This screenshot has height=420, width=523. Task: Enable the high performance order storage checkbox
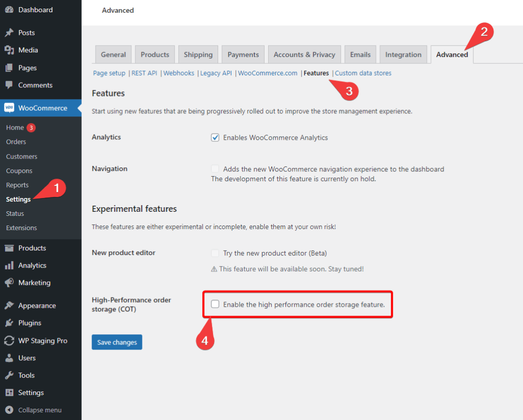[215, 304]
